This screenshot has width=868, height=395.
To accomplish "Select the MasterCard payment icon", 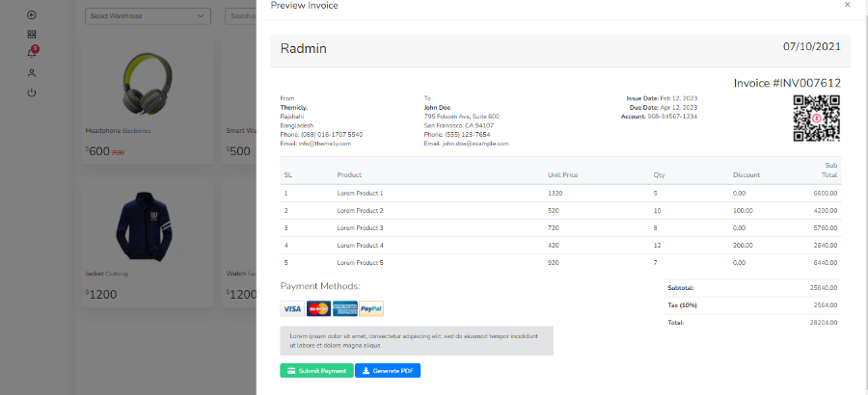I will [x=318, y=308].
